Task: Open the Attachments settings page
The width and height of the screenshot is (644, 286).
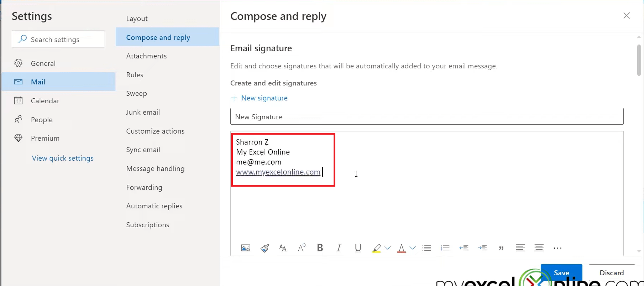Action: tap(167, 56)
